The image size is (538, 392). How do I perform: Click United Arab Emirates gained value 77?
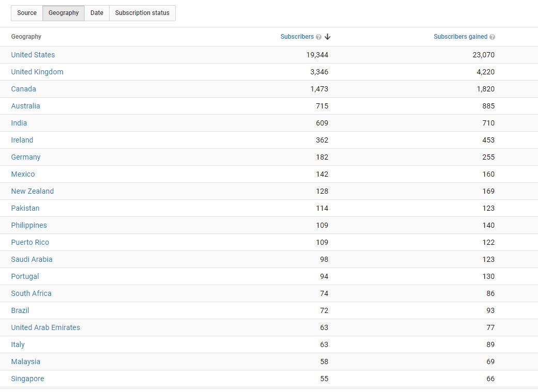(490, 327)
